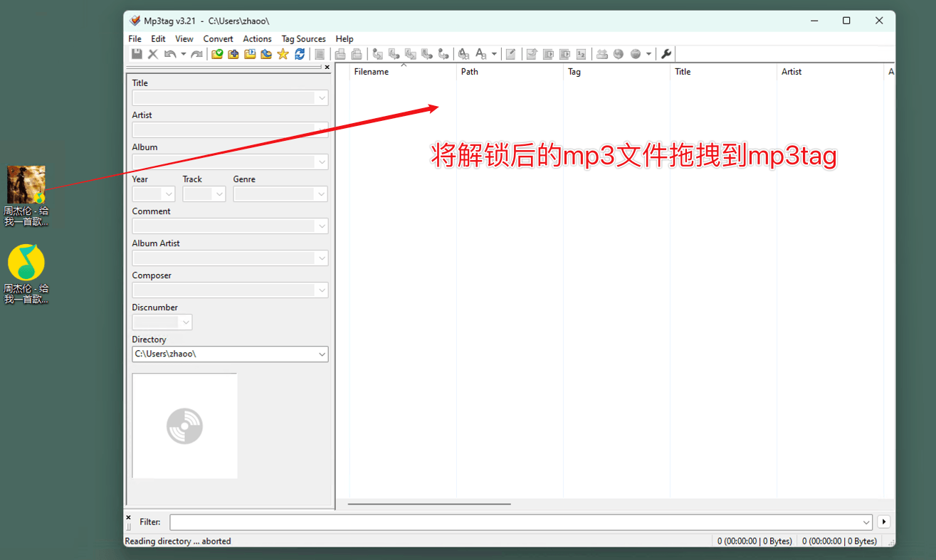Open the Track dropdown
The height and width of the screenshot is (560, 936).
click(219, 194)
